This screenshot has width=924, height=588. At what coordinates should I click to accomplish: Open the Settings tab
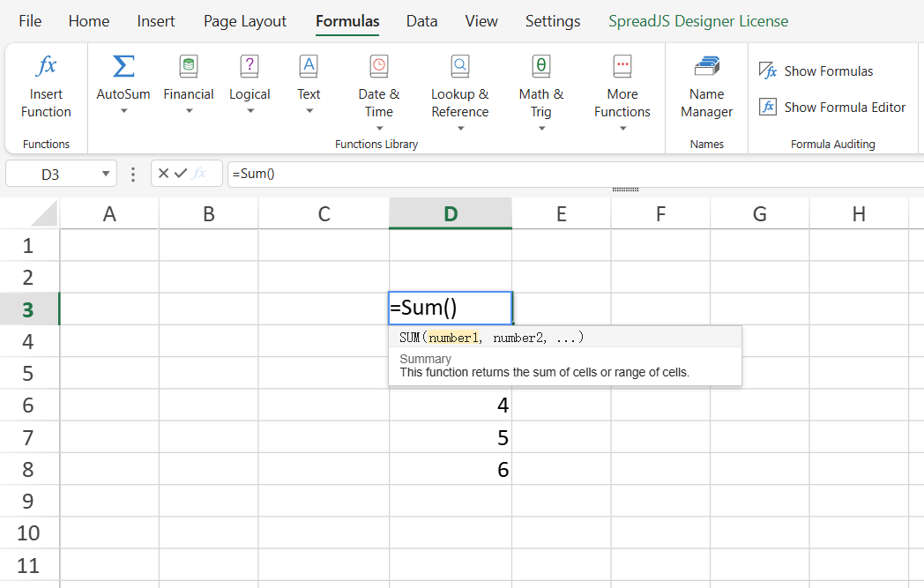click(553, 22)
